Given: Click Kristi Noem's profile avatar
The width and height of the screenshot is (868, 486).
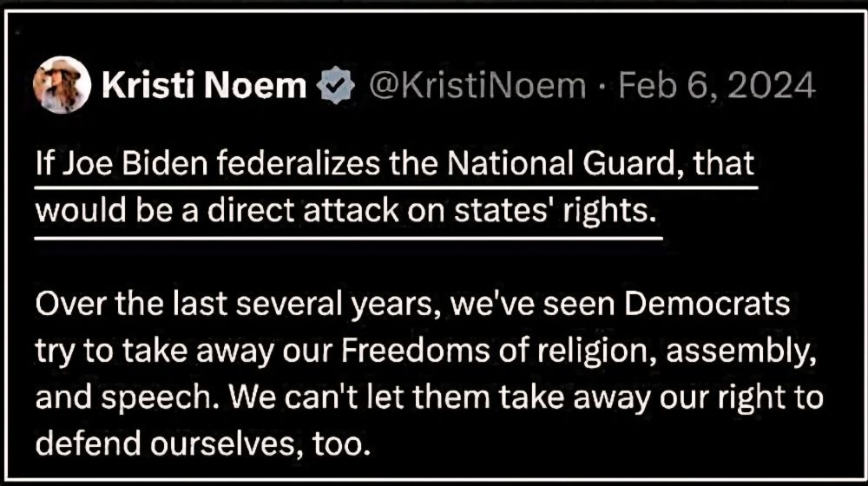Looking at the screenshot, I should 60,86.
